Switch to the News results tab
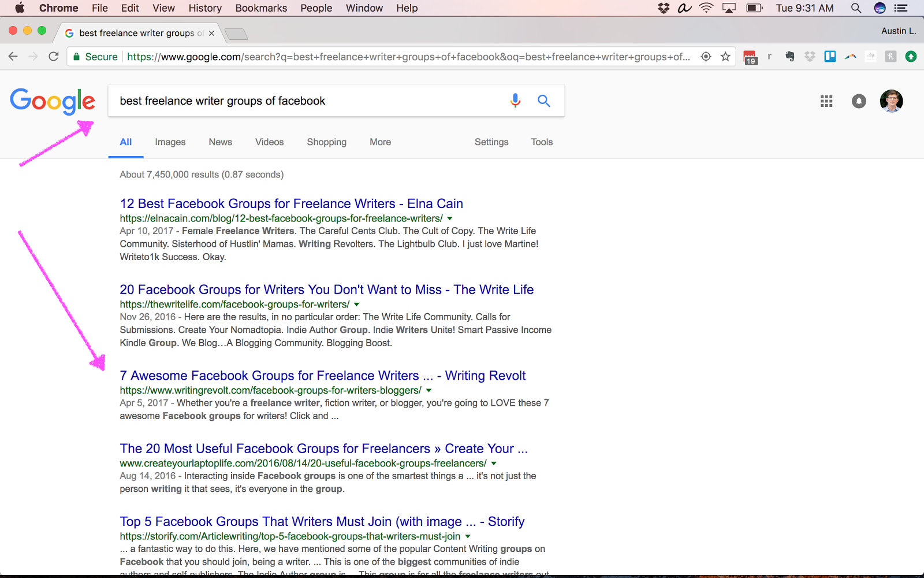Screen dimensions: 924x578 tap(221, 142)
